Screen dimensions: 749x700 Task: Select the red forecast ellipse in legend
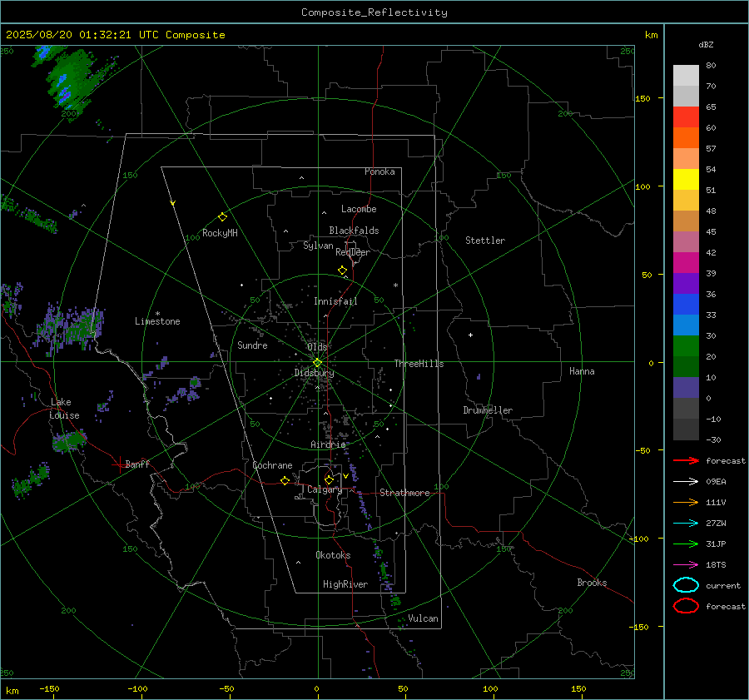point(686,606)
